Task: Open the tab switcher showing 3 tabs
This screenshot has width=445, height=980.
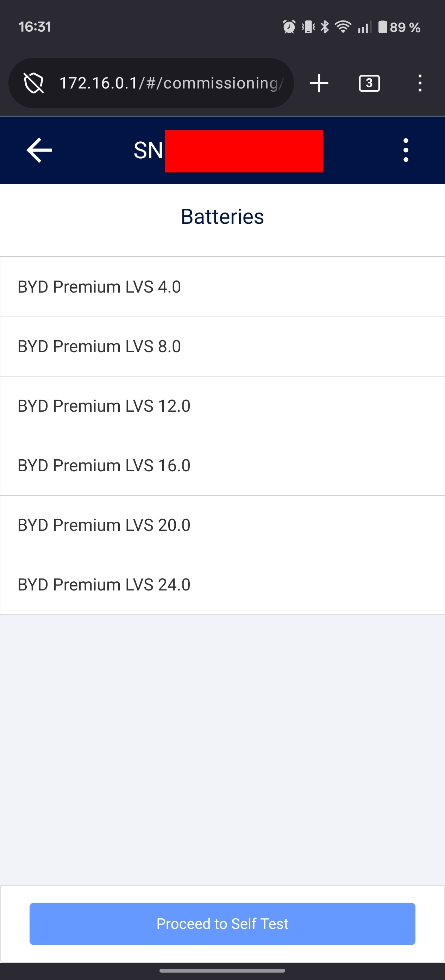Action: coord(369,83)
